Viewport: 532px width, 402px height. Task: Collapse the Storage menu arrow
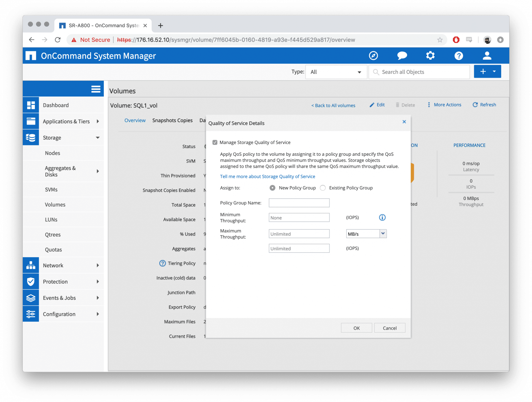[x=98, y=138]
